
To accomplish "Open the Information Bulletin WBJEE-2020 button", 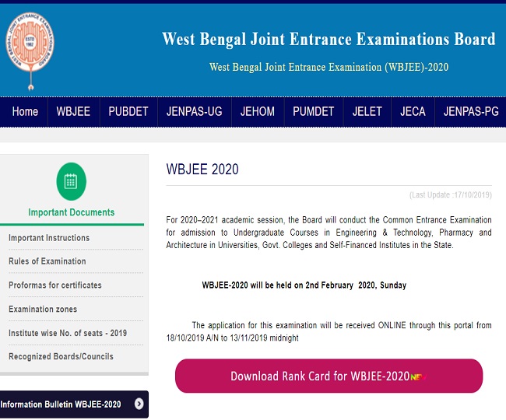I will point(74,404).
